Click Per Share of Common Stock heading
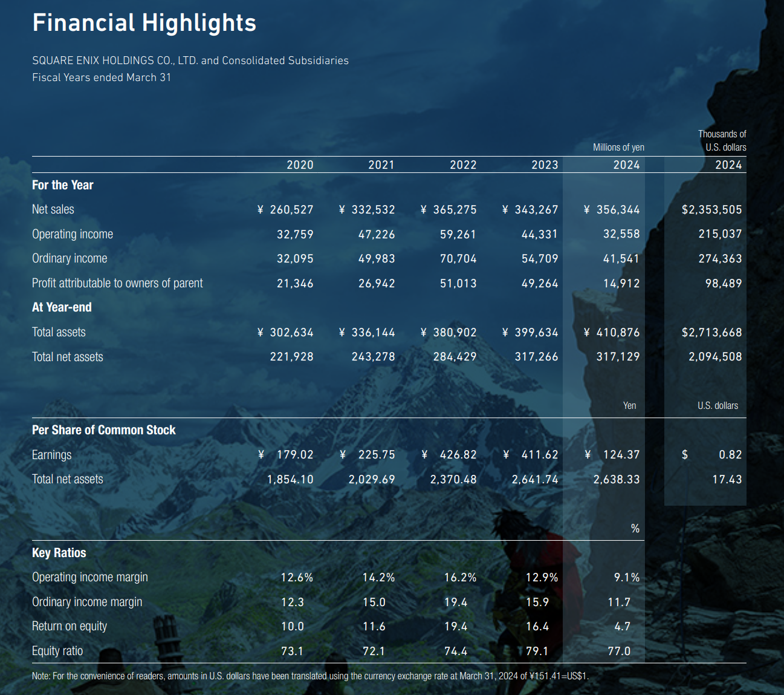 [x=104, y=430]
